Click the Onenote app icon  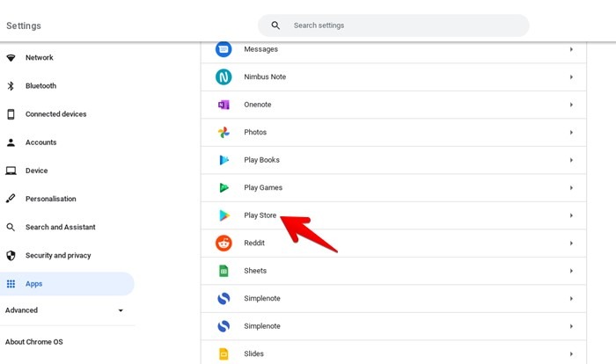(224, 105)
